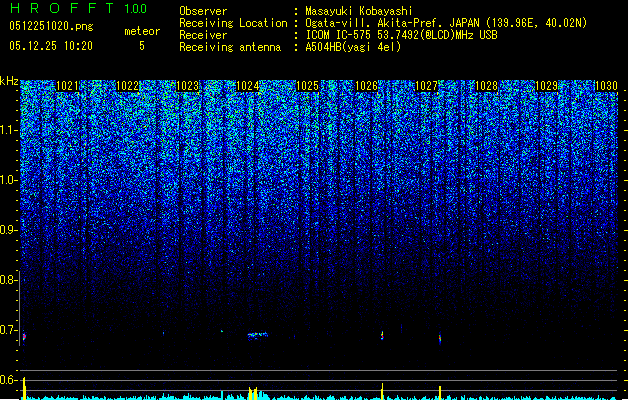Select antenna text A504HB(yagi 4el)
This screenshot has width=629, height=400.
[353, 47]
